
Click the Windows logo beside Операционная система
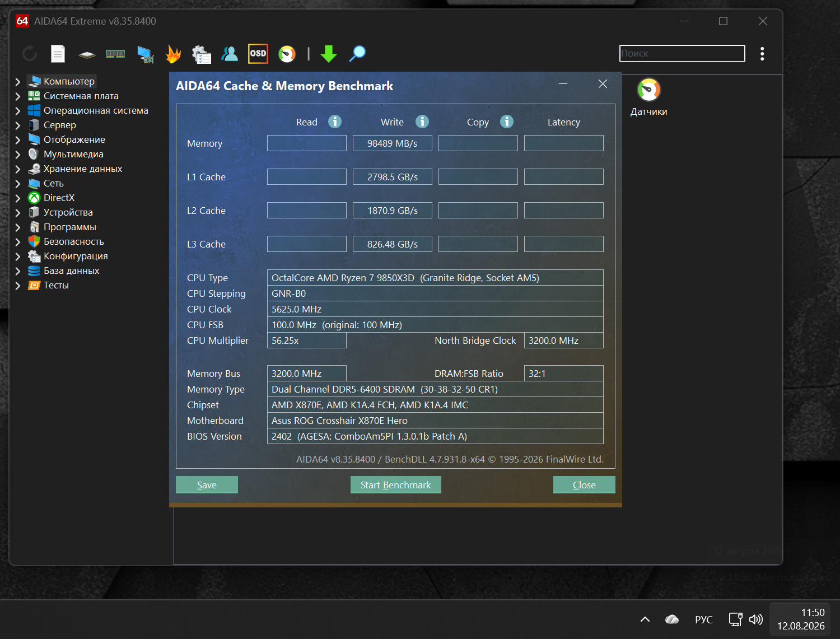pyautogui.click(x=34, y=110)
